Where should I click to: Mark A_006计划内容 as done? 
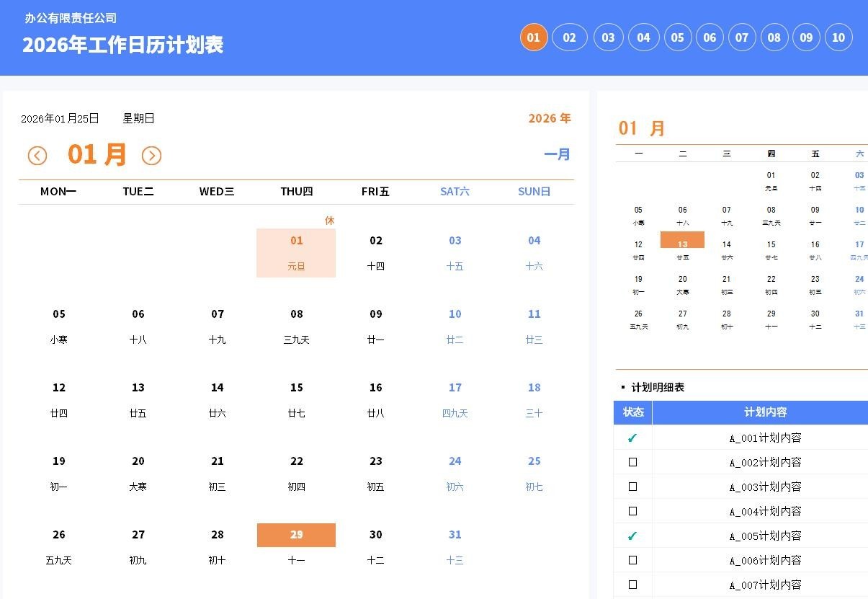[x=632, y=560]
